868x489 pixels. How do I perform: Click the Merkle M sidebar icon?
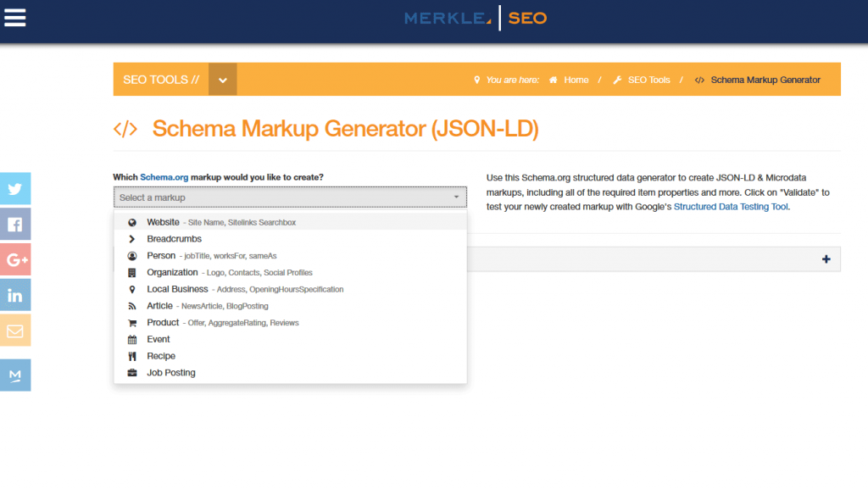click(x=15, y=375)
